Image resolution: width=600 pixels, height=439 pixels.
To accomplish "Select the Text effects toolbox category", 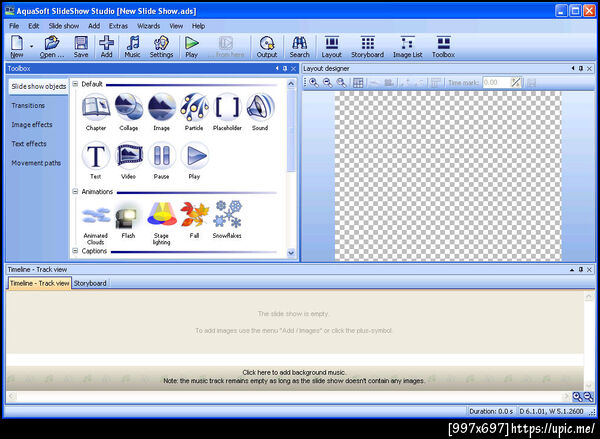I will 29,144.
